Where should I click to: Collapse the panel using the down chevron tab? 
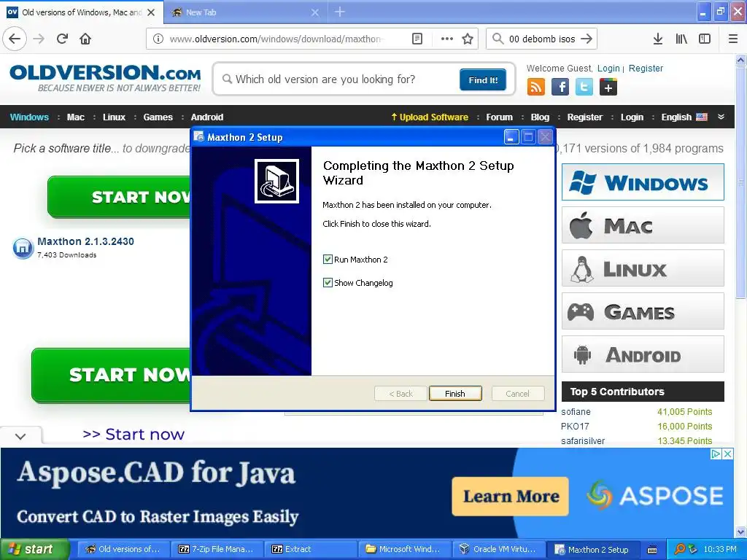point(20,436)
